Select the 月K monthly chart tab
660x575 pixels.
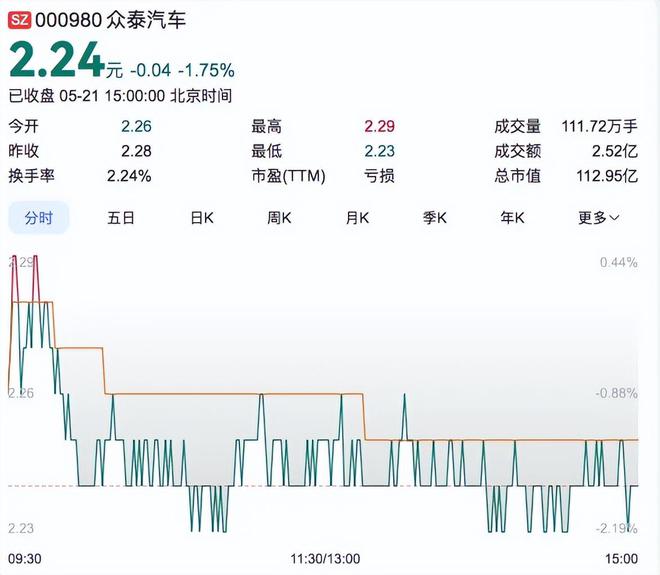click(x=357, y=217)
